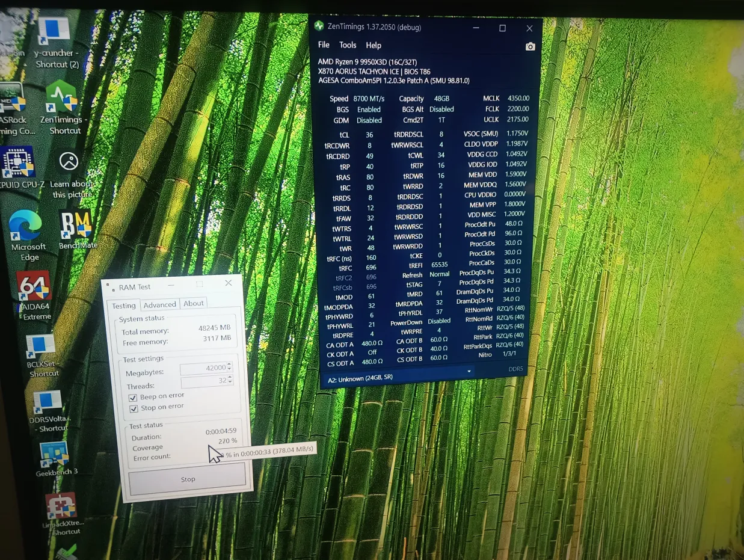Launch Geekbench 3 desktop icon
Screen dimensions: 744x560
coord(56,460)
